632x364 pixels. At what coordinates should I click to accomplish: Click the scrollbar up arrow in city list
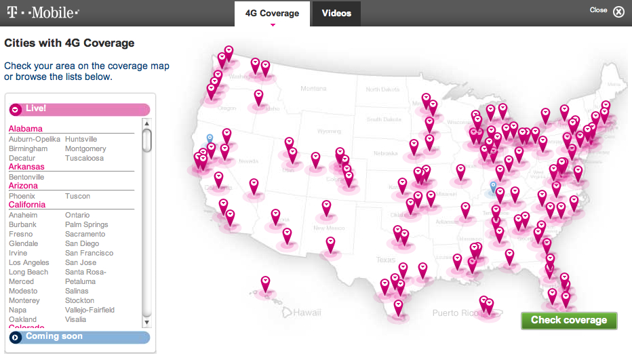(146, 123)
